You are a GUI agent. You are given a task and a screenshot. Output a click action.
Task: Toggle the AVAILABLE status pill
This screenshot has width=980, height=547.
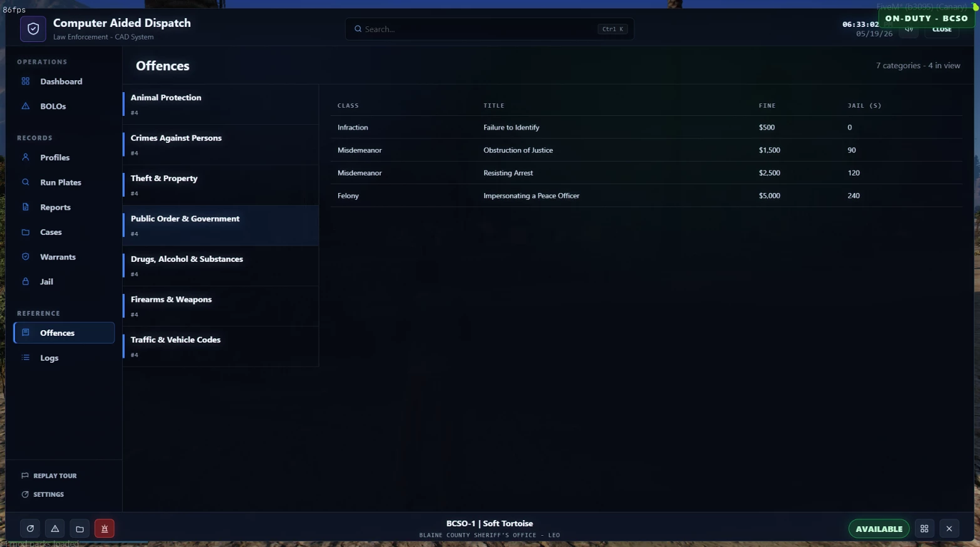[x=879, y=529]
